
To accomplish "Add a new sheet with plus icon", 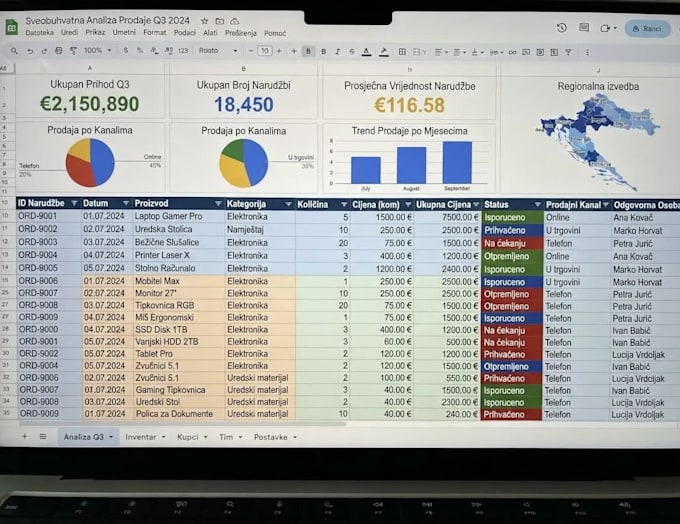I will pyautogui.click(x=25, y=436).
